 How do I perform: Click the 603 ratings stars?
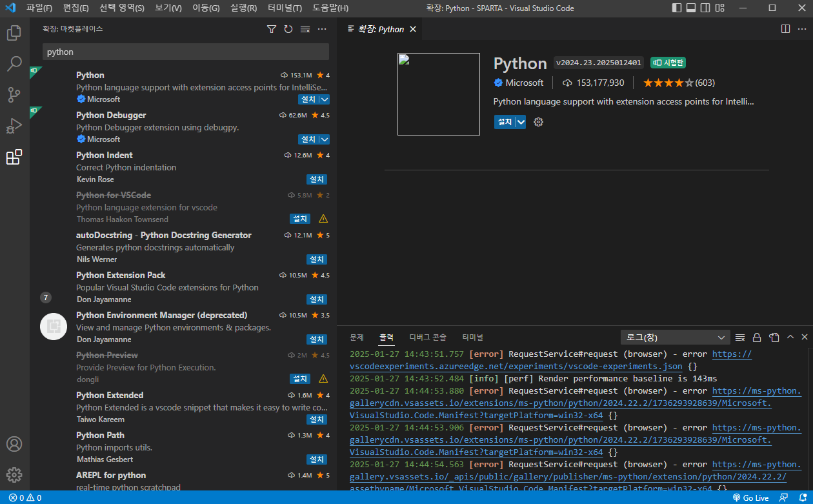pyautogui.click(x=679, y=83)
